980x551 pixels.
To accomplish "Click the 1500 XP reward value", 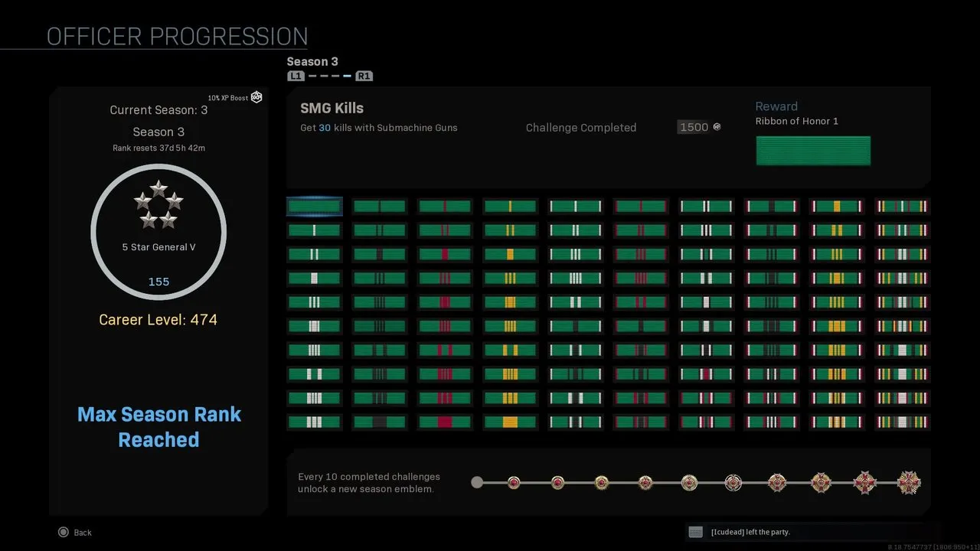I will [694, 127].
